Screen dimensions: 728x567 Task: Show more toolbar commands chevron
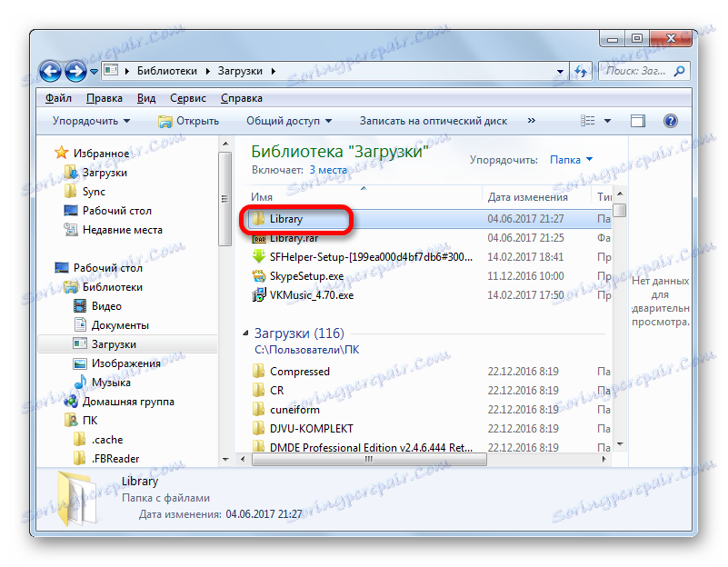(531, 121)
